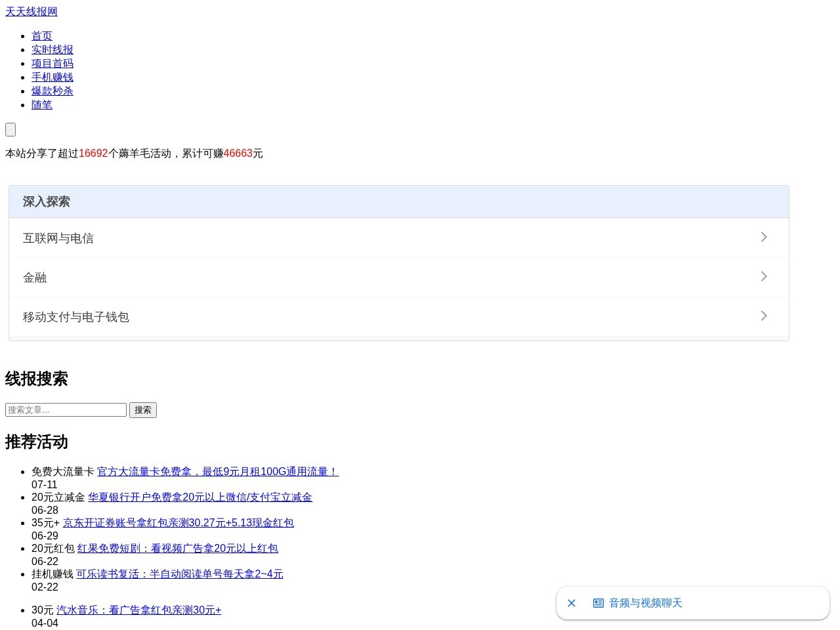This screenshot has height=630, width=840.
Task: Open 华夏银行开户免费拿20元 article link
Action: point(200,497)
